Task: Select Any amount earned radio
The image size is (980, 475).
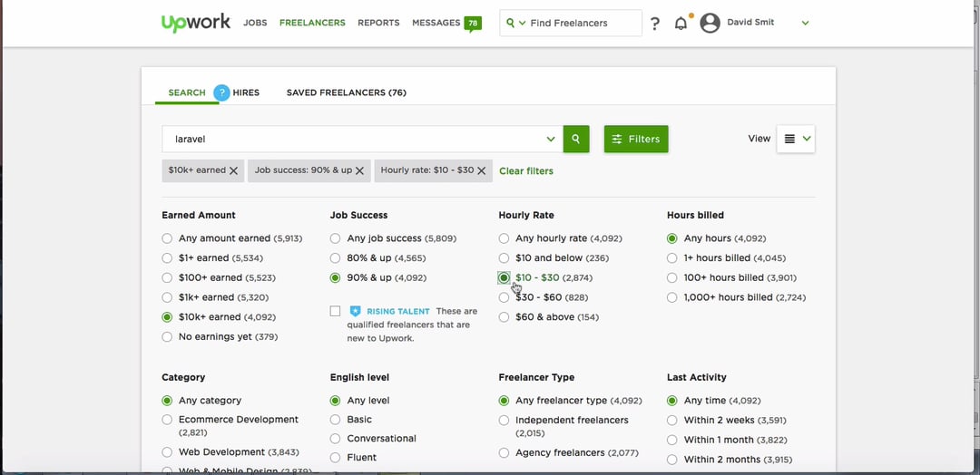Action: click(167, 238)
